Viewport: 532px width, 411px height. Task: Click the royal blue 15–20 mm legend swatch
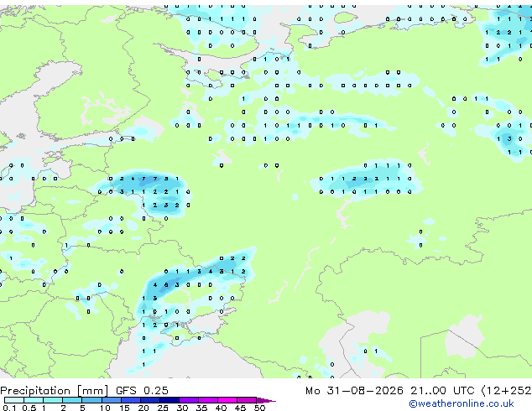pyautogui.click(x=131, y=400)
